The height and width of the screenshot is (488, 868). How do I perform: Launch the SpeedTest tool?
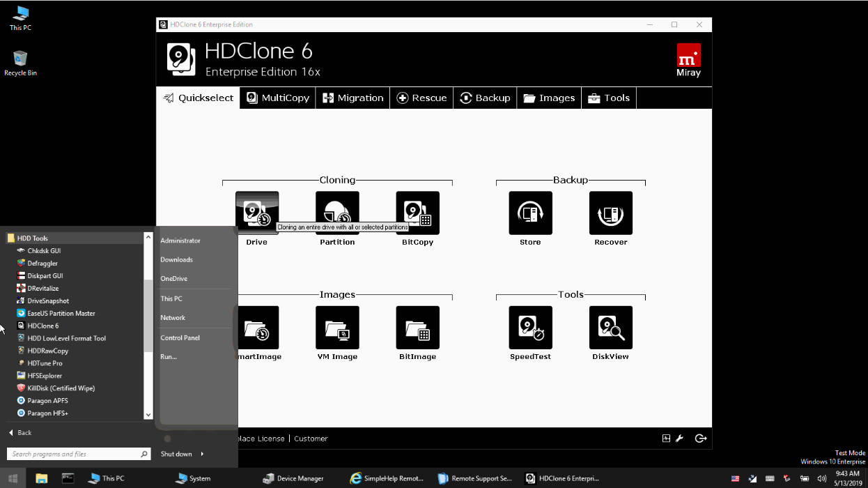click(x=530, y=327)
